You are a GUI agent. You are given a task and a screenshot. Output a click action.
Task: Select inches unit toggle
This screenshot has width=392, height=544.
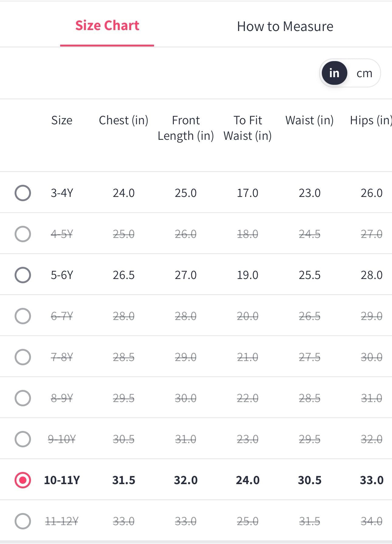tap(334, 73)
